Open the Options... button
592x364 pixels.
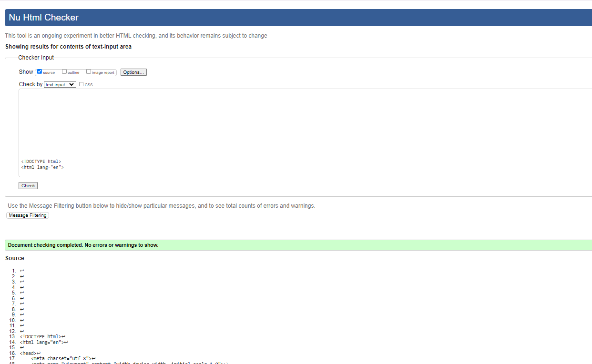tap(133, 72)
